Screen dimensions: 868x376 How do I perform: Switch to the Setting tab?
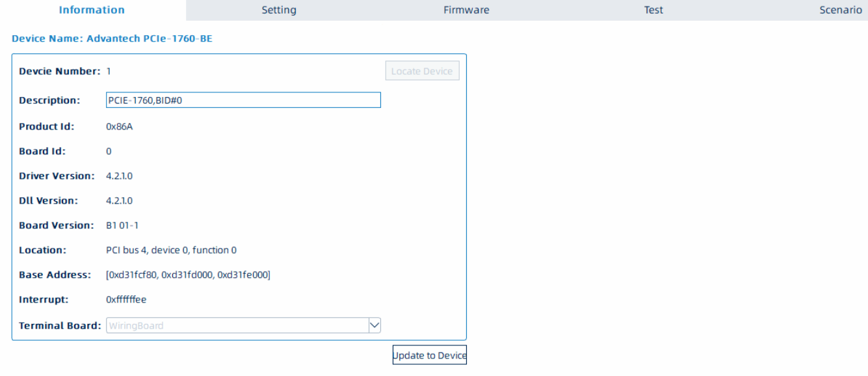pos(279,10)
